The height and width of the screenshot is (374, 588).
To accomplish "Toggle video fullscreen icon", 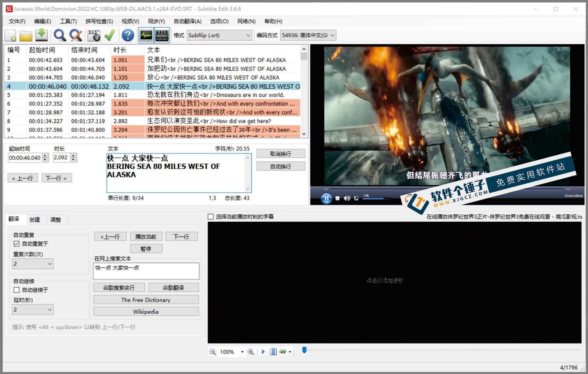I will 356,198.
